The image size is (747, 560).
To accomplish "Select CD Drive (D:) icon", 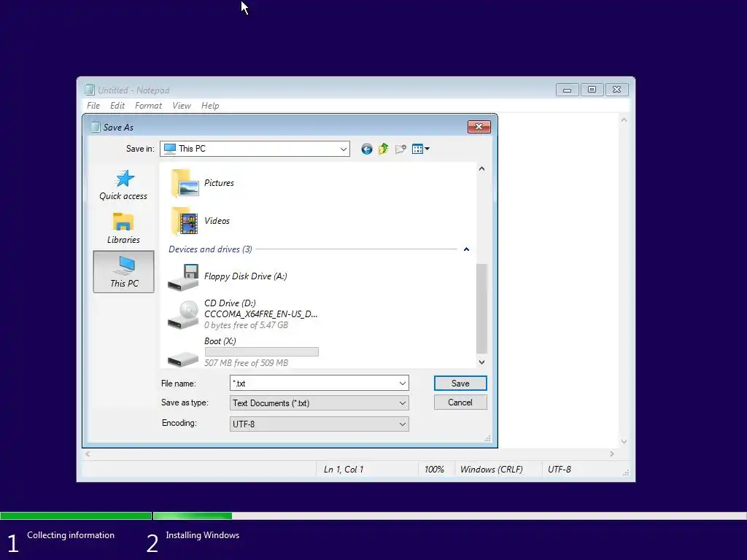I will 183,314.
